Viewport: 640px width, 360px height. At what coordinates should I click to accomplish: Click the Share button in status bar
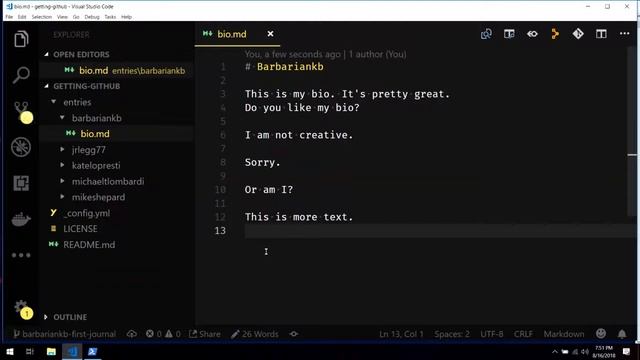coord(205,334)
